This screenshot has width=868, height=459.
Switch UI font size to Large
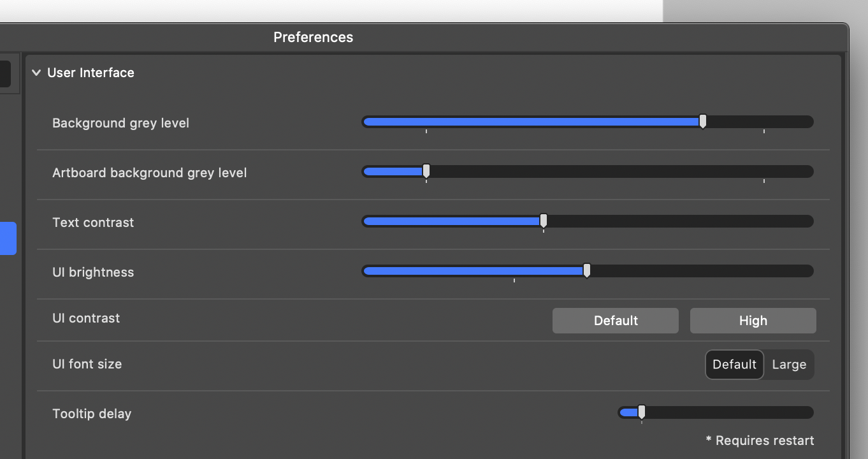pyautogui.click(x=789, y=365)
